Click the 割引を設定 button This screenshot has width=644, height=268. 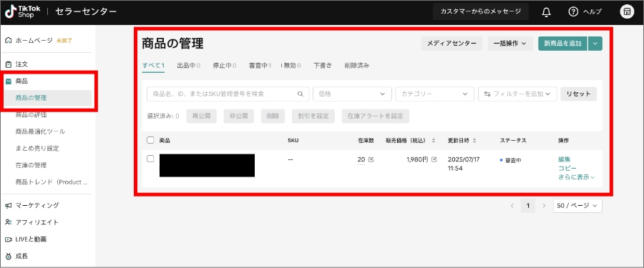313,116
